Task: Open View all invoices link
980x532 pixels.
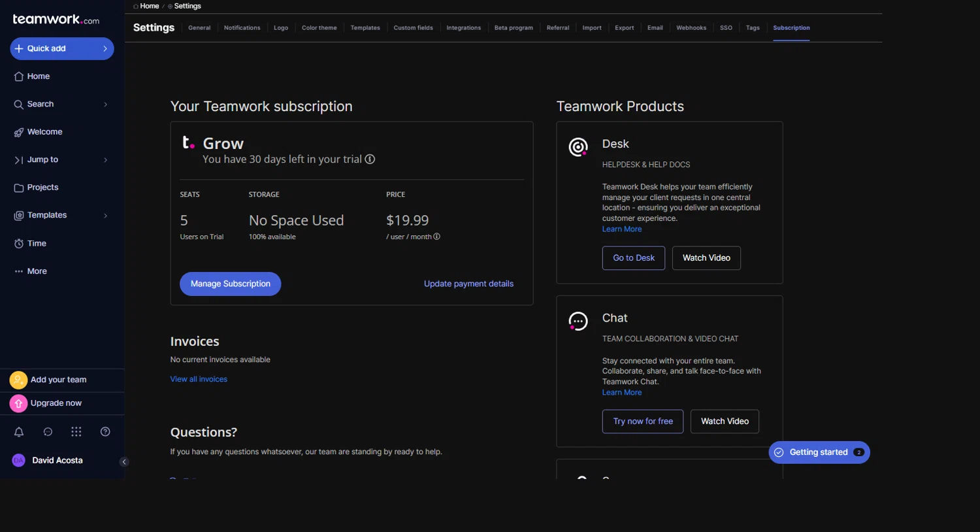Action: [x=199, y=379]
